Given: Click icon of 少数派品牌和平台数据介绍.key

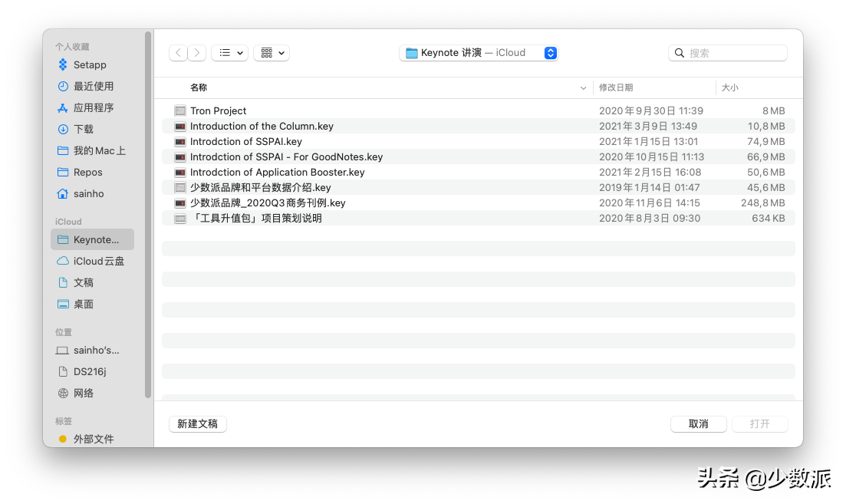Looking at the screenshot, I should [180, 188].
